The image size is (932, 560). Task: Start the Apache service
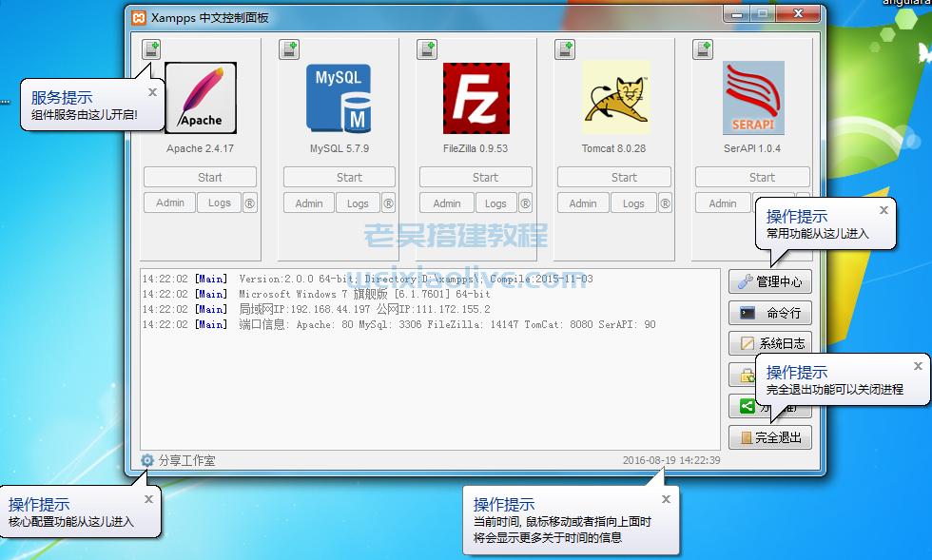point(200,176)
